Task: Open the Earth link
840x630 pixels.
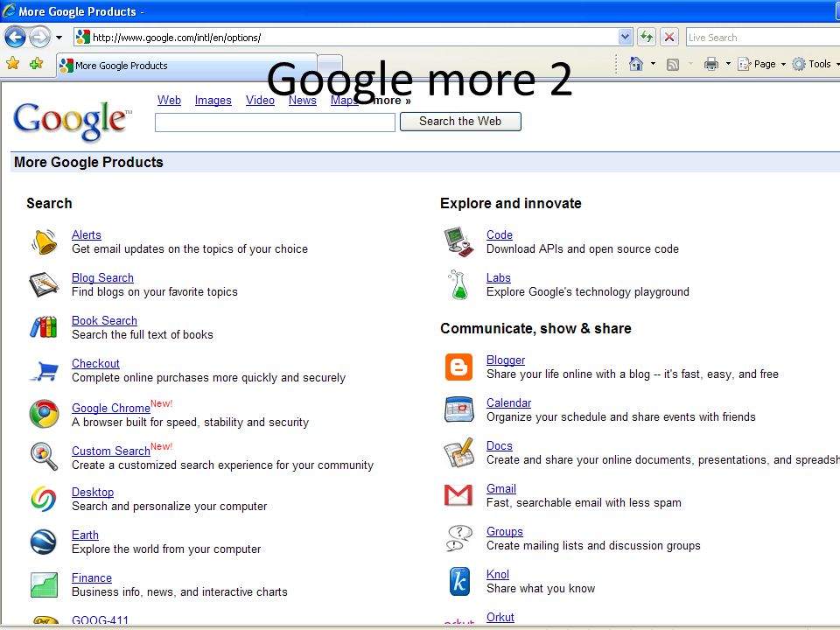Action: tap(85, 535)
